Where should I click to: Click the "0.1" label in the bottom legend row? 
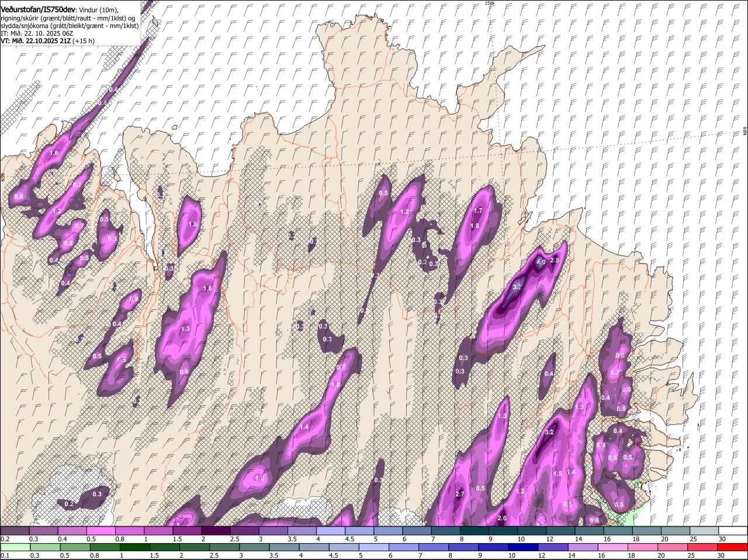(x=5, y=555)
